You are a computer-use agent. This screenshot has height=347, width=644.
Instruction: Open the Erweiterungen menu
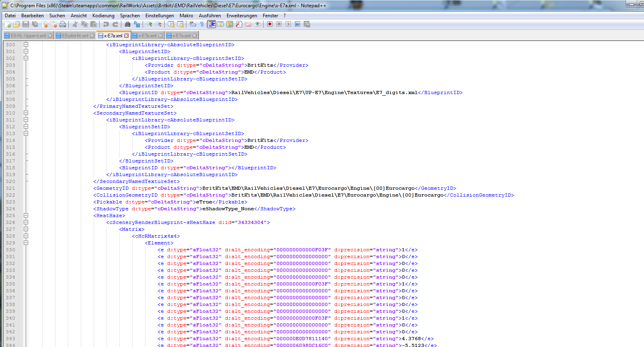[241, 16]
